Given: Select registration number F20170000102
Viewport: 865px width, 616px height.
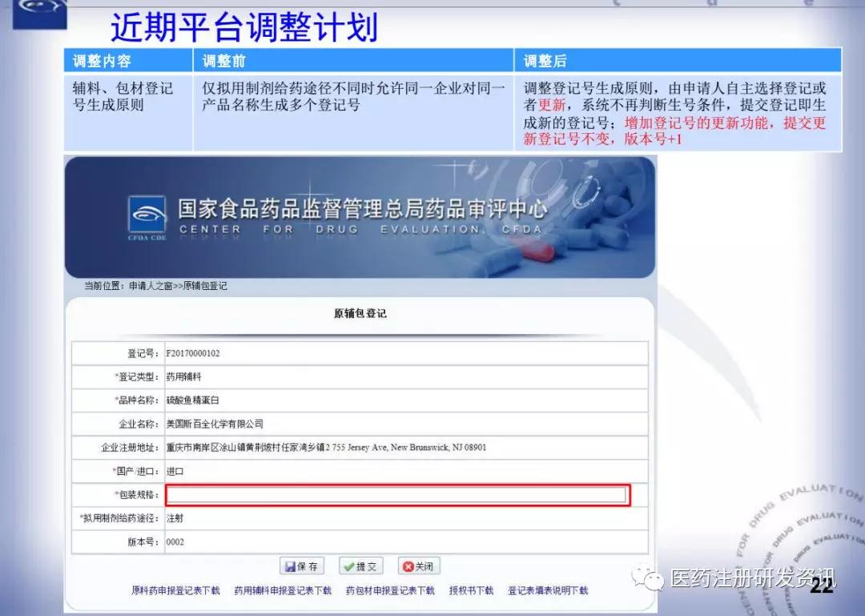Looking at the screenshot, I should [193, 353].
